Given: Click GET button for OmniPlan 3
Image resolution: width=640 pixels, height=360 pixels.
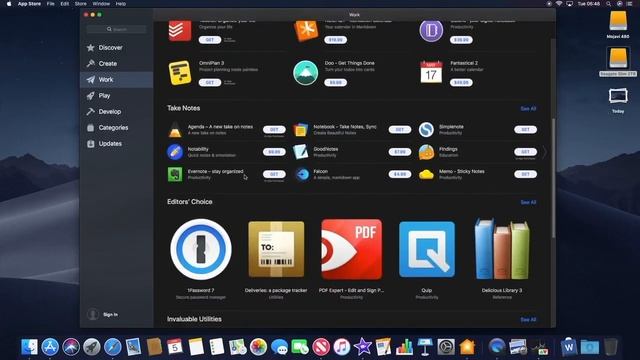Looking at the screenshot, I should pyautogui.click(x=210, y=82).
